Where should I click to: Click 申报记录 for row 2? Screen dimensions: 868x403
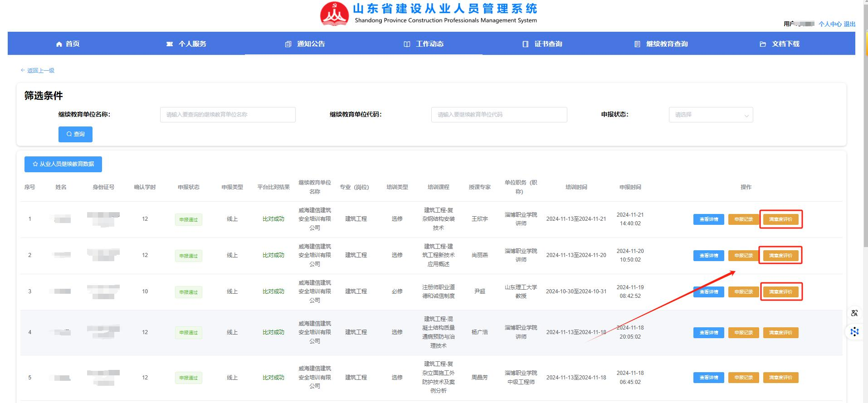[743, 256]
